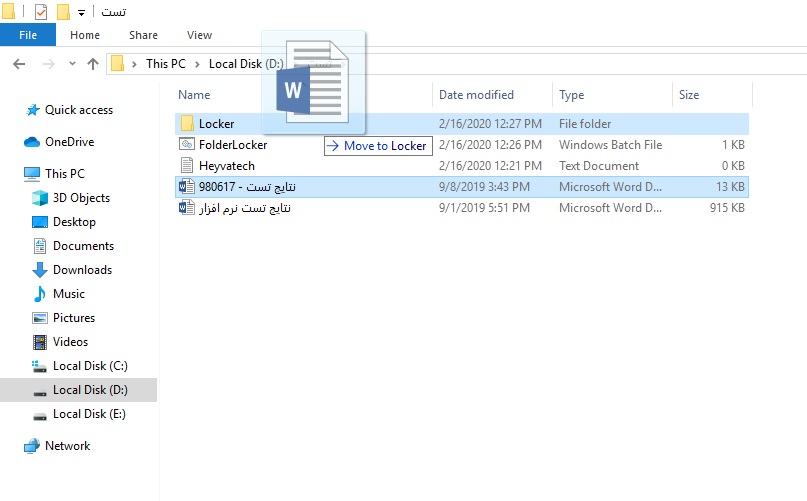Click the Quick access star icon

pos(32,110)
